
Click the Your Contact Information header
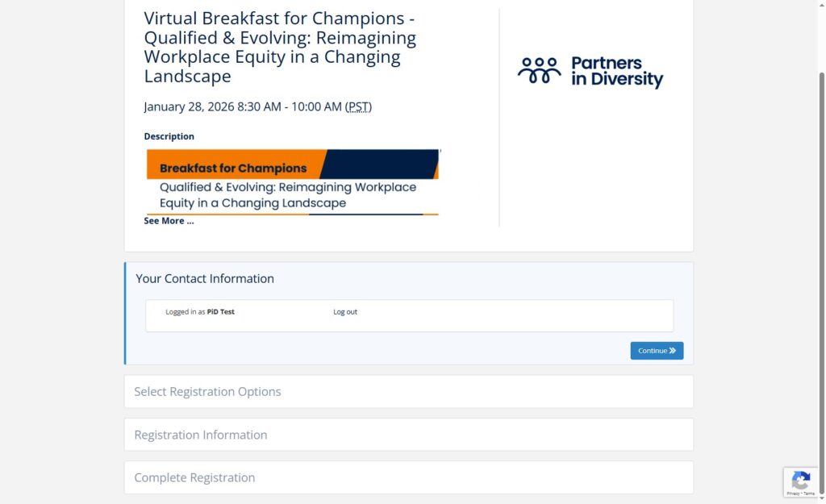[x=205, y=278]
